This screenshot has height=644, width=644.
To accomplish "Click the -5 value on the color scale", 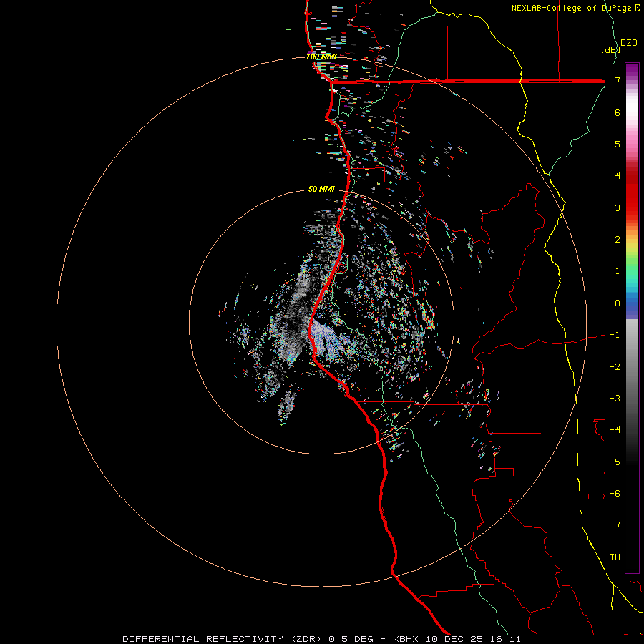I will click(x=615, y=462).
